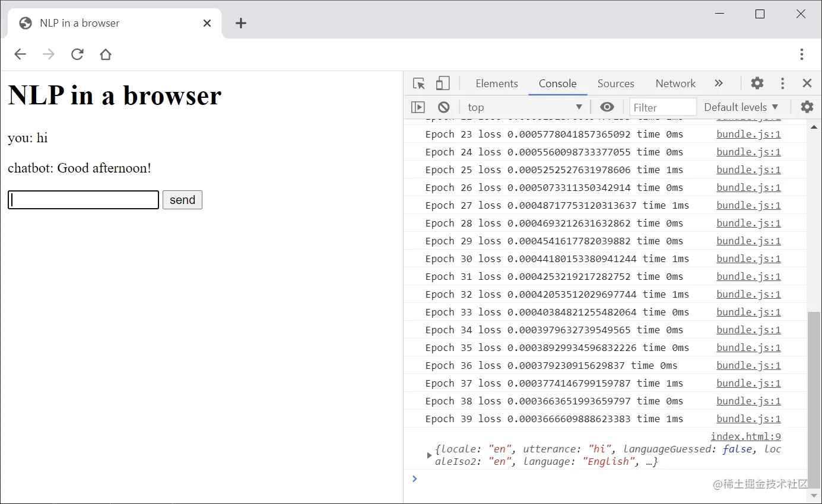Open bundle.js:1 link for Epoch 39

[x=748, y=419]
